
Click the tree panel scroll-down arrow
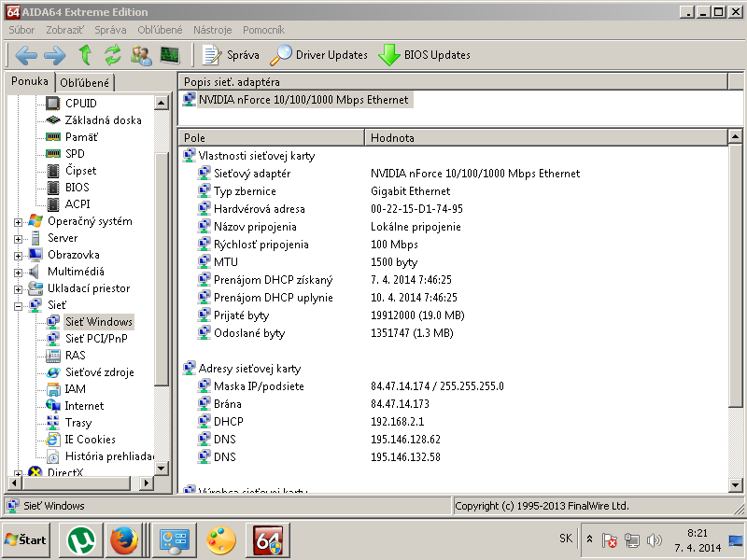(x=161, y=469)
